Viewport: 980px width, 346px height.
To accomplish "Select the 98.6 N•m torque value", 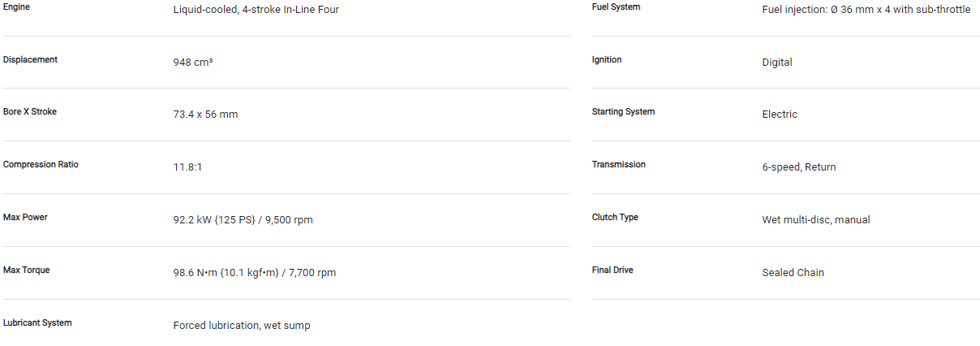I will click(x=254, y=273).
